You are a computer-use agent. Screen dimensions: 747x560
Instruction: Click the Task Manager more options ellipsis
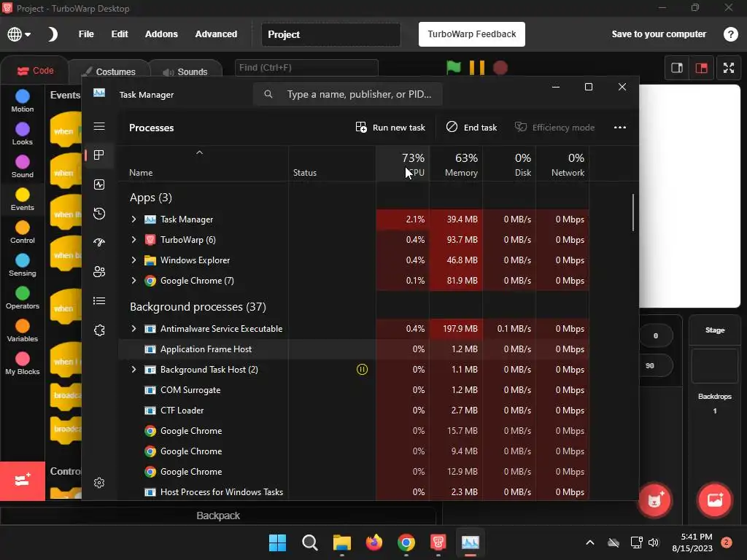(x=620, y=128)
